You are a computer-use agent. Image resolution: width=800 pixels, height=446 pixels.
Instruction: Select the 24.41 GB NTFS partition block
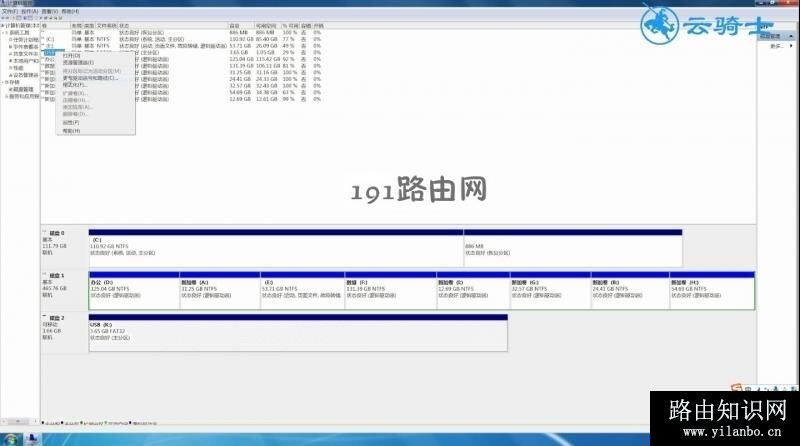tap(630, 290)
